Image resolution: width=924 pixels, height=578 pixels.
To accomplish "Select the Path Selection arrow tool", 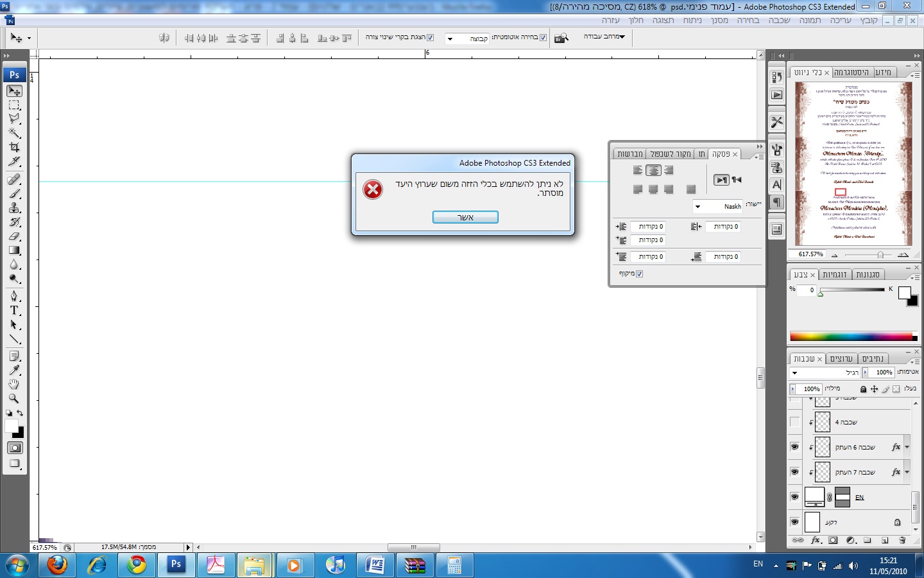I will tap(14, 324).
